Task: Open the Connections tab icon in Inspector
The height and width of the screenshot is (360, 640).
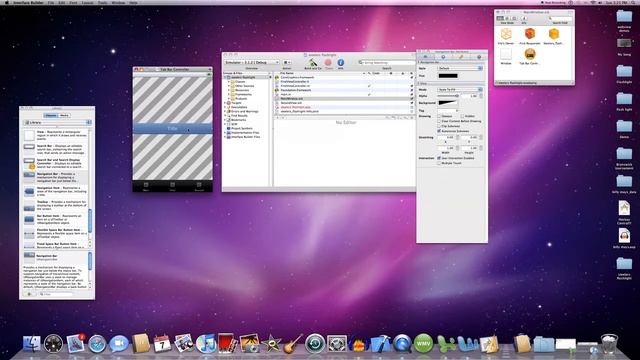Action: [x=443, y=57]
